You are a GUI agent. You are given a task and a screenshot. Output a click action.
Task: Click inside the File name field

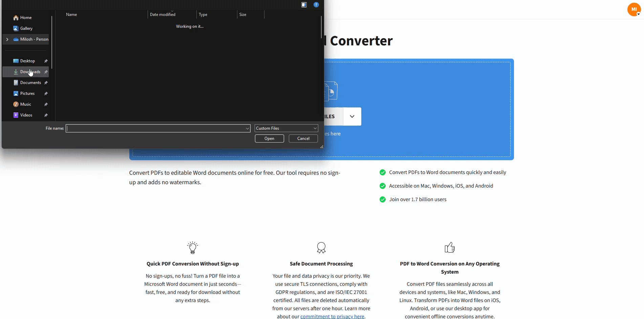[157, 128]
